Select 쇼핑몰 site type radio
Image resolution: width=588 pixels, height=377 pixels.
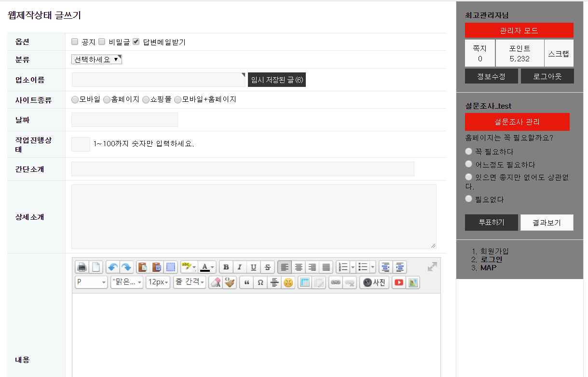point(146,100)
